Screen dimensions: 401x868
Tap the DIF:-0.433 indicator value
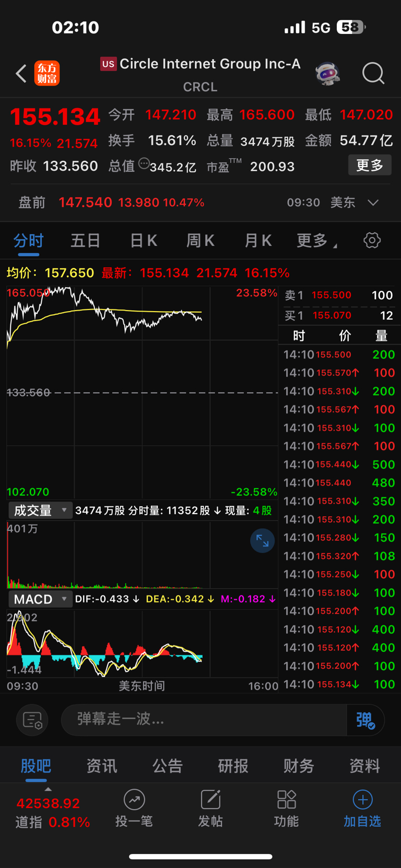coord(107,599)
